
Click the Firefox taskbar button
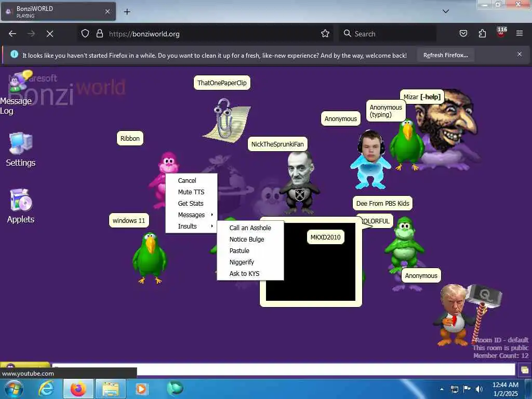78,389
